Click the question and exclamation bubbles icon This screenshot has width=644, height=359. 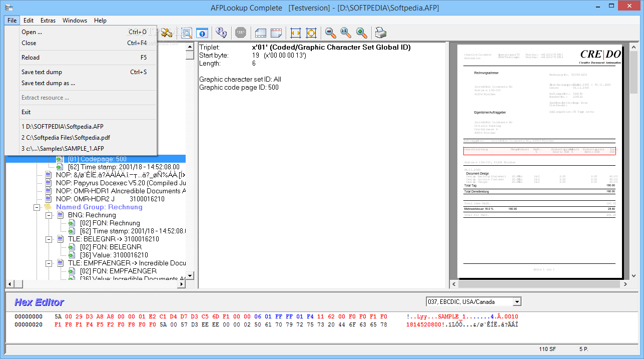click(221, 33)
